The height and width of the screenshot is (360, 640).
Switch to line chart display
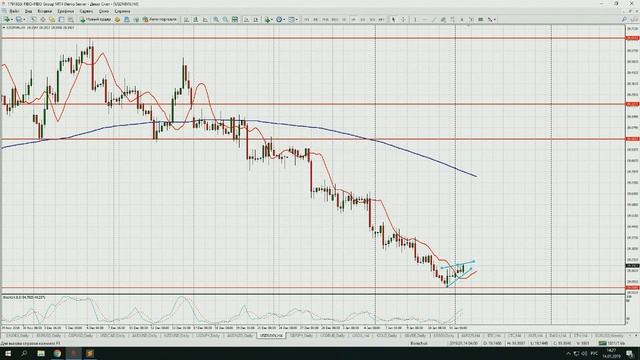tap(205, 20)
